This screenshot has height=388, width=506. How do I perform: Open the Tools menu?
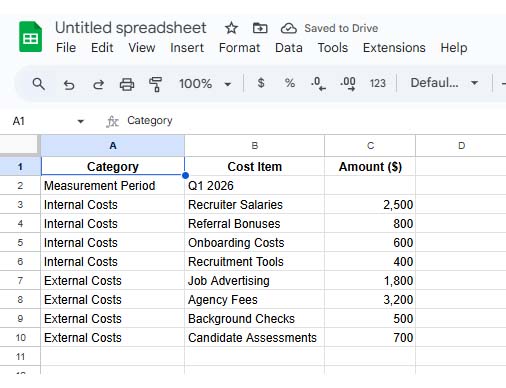pos(333,48)
